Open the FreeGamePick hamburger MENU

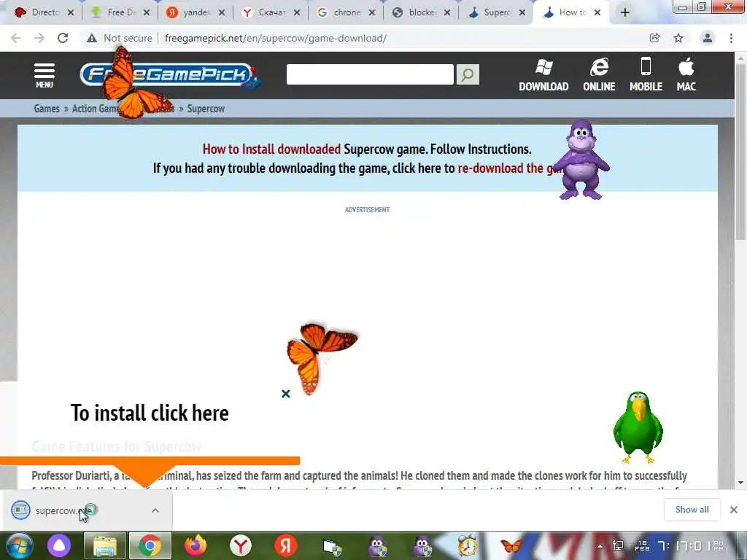(44, 75)
